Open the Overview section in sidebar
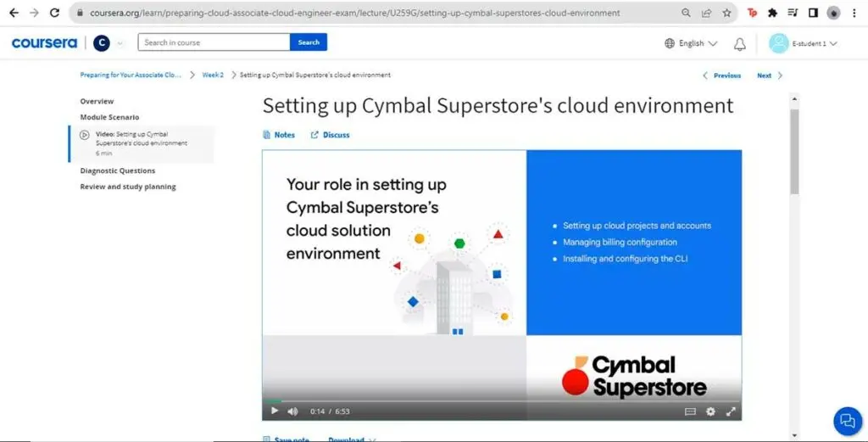 [x=97, y=101]
